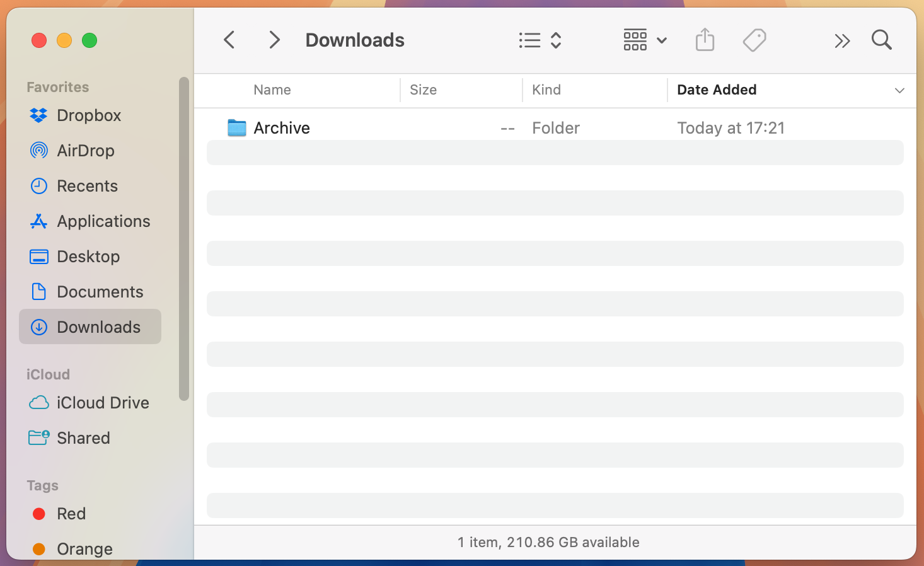Viewport: 924px width, 566px height.
Task: Click the back navigation arrow
Action: 229,40
